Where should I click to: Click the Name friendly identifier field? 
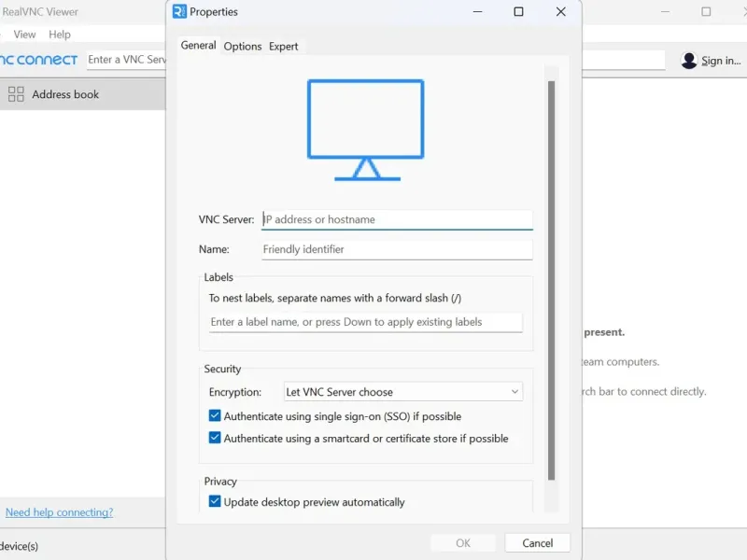[397, 249]
